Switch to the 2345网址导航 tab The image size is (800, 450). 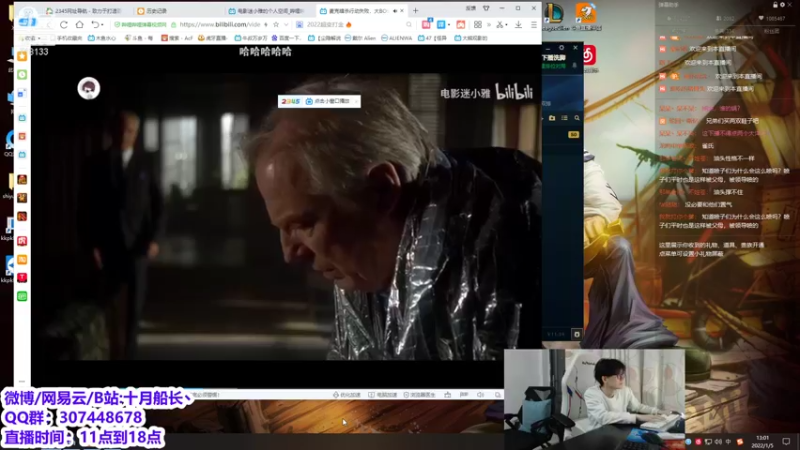click(84, 11)
